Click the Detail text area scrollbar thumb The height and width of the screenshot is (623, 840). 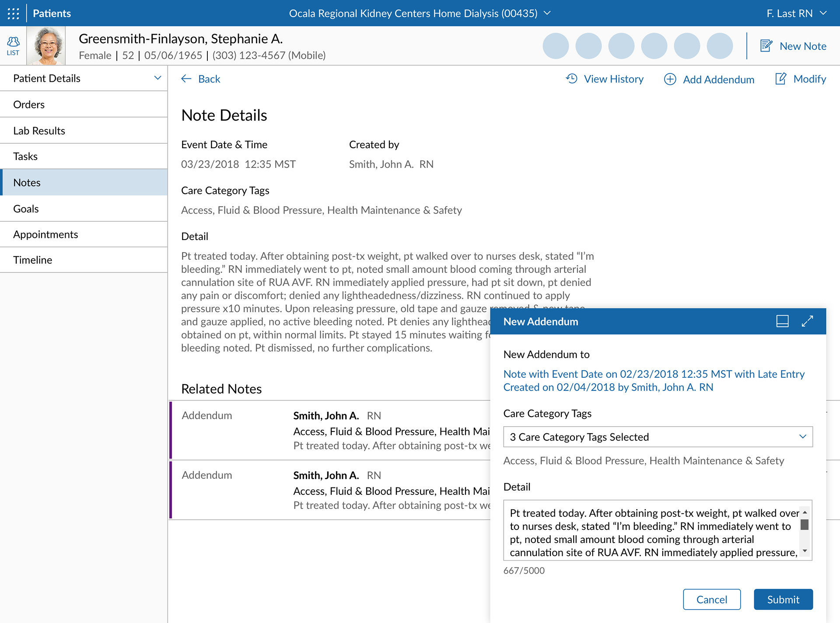pyautogui.click(x=805, y=524)
